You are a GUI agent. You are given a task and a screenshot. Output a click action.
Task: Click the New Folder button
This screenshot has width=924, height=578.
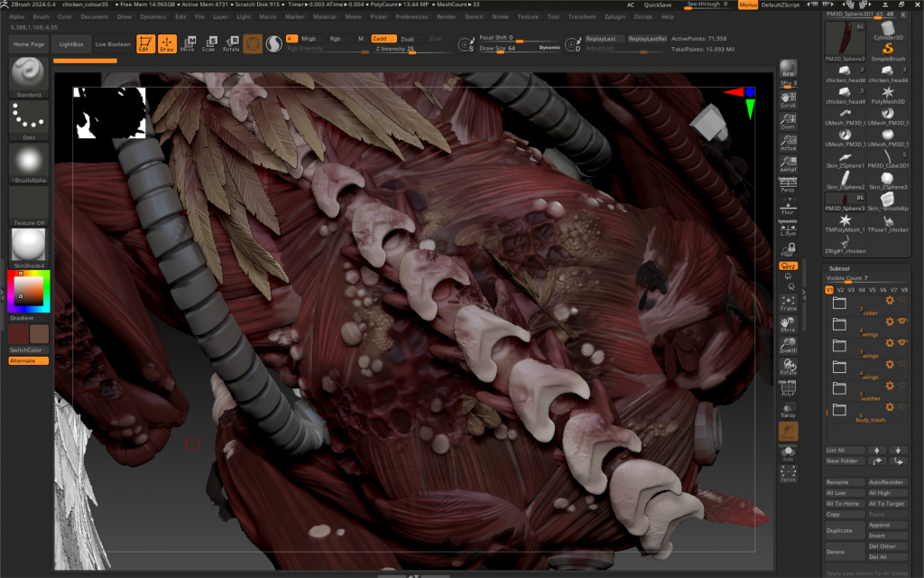click(x=845, y=461)
